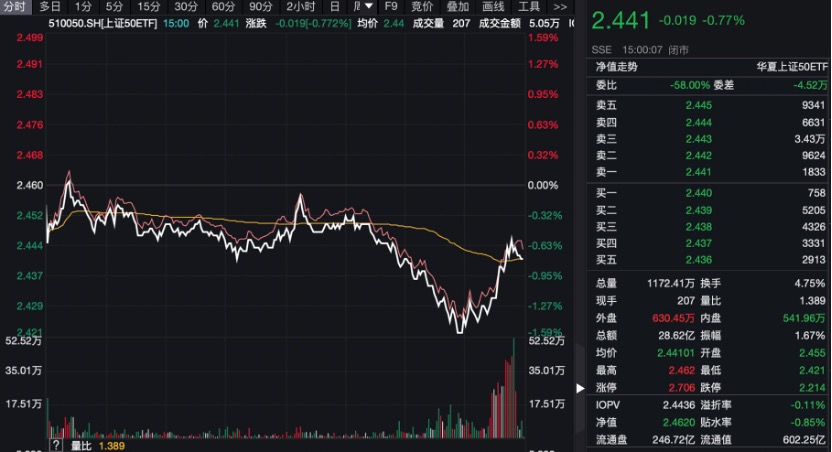The image size is (832, 452).
Task: Switch to the 15分 chart tab
Action: click(x=148, y=7)
